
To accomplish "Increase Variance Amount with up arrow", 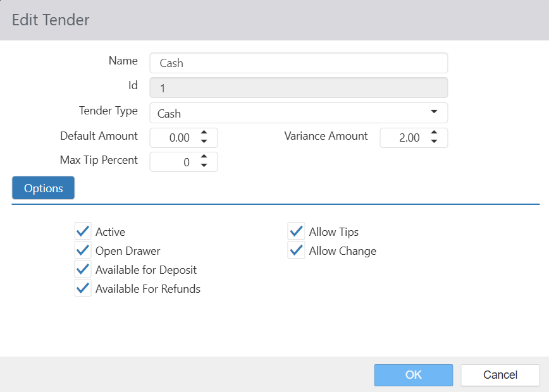I will click(434, 132).
